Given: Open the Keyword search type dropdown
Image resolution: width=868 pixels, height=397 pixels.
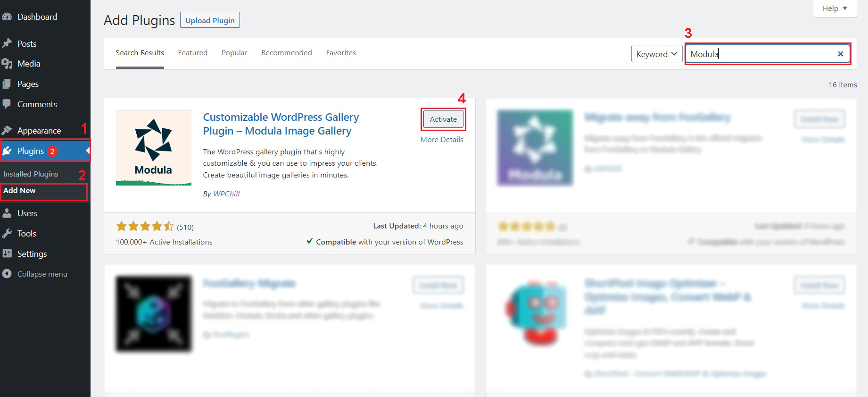Looking at the screenshot, I should (x=656, y=54).
